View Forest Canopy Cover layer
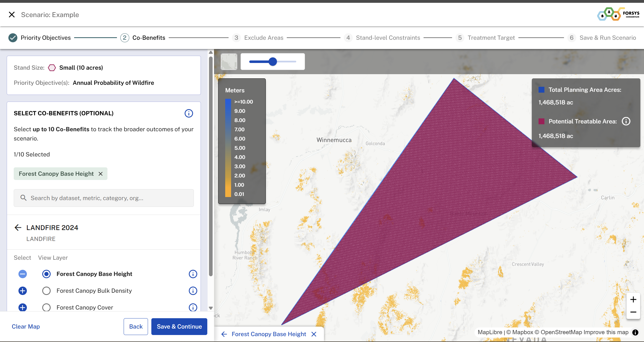Screen dimensions: 644x342 tap(46, 307)
